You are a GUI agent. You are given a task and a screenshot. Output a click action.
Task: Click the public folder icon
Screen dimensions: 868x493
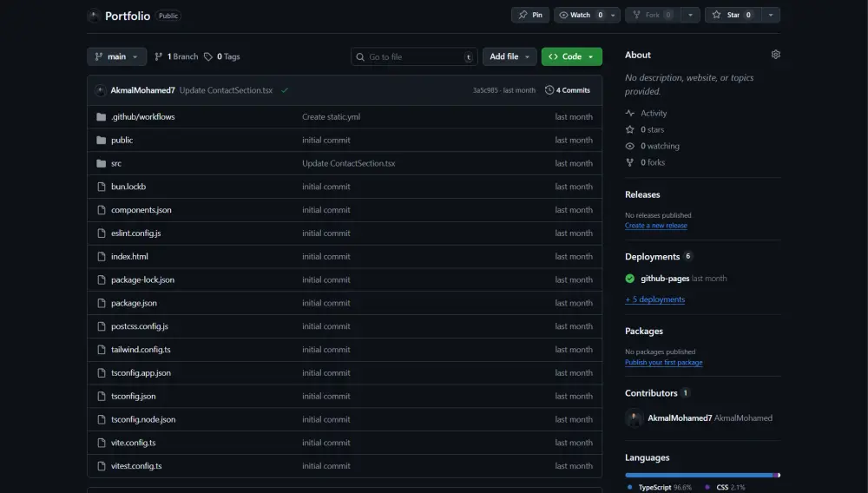point(101,140)
